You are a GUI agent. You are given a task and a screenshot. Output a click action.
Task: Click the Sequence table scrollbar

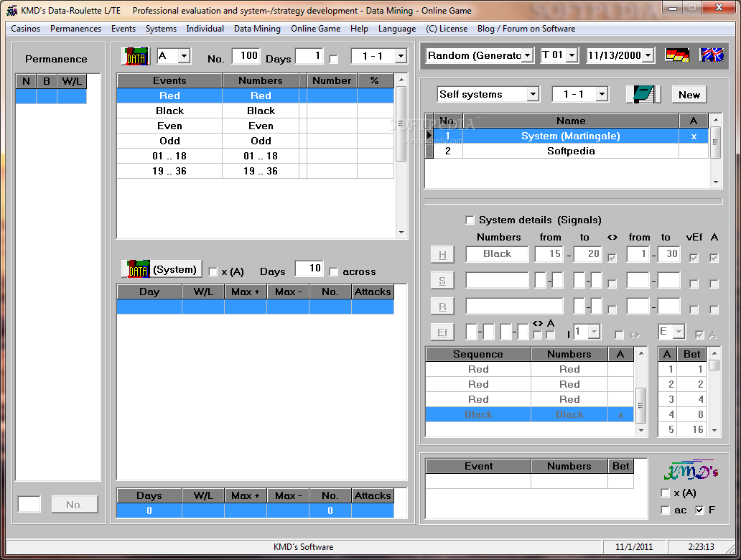[x=640, y=391]
